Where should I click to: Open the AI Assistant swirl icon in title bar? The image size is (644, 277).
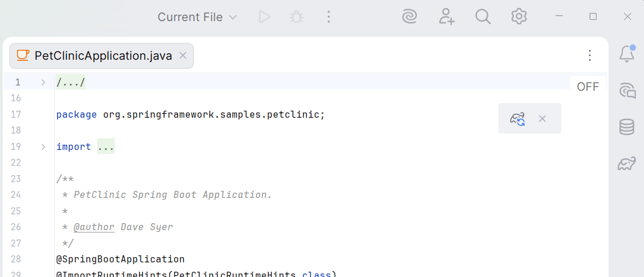(410, 17)
